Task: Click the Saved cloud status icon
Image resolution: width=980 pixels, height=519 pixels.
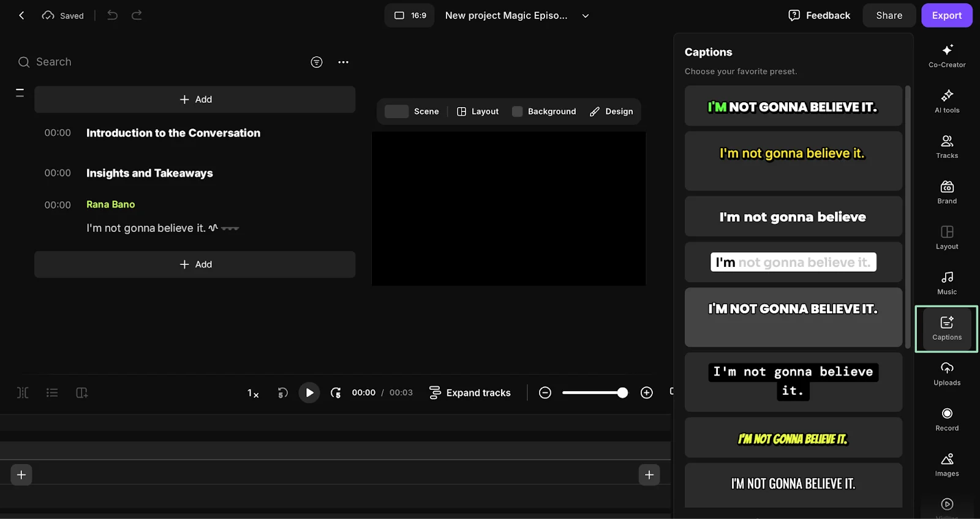Action: pyautogui.click(x=48, y=15)
